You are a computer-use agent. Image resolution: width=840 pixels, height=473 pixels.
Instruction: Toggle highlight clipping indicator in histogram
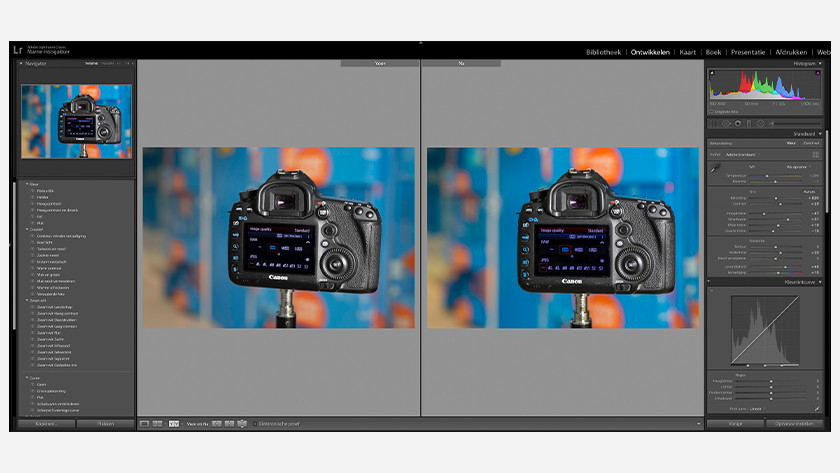point(818,73)
